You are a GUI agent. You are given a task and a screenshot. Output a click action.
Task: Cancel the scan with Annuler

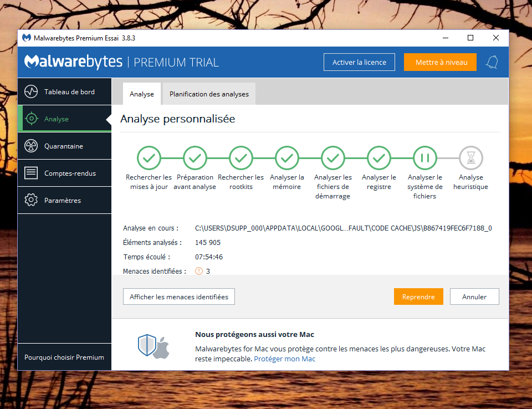[474, 296]
